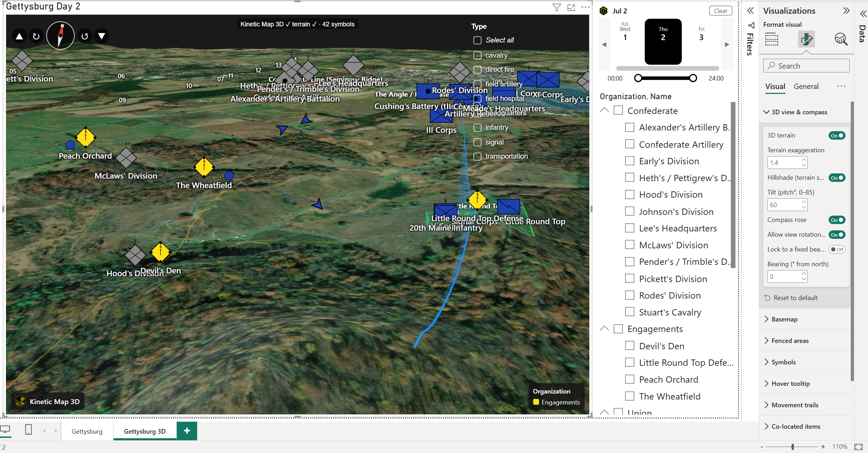Open More options ellipsis on map visual
Screen dimensions: 868x453
[585, 7]
